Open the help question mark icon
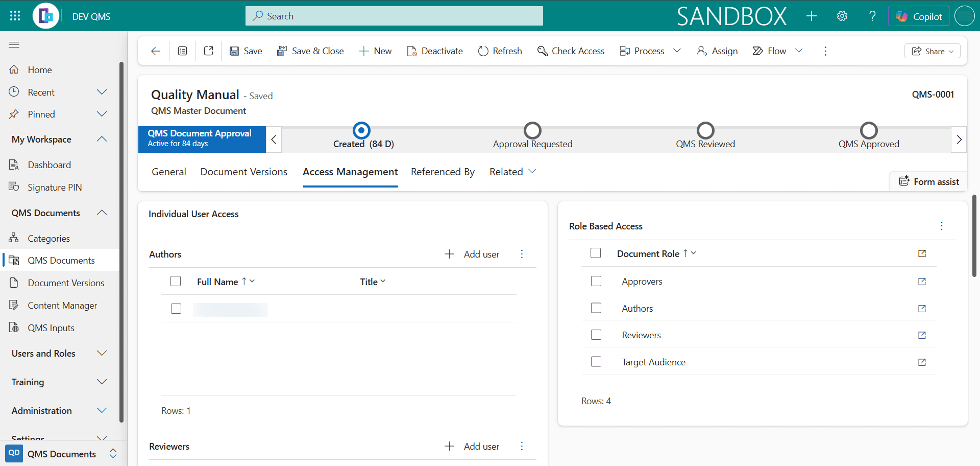This screenshot has width=980, height=466. (872, 16)
